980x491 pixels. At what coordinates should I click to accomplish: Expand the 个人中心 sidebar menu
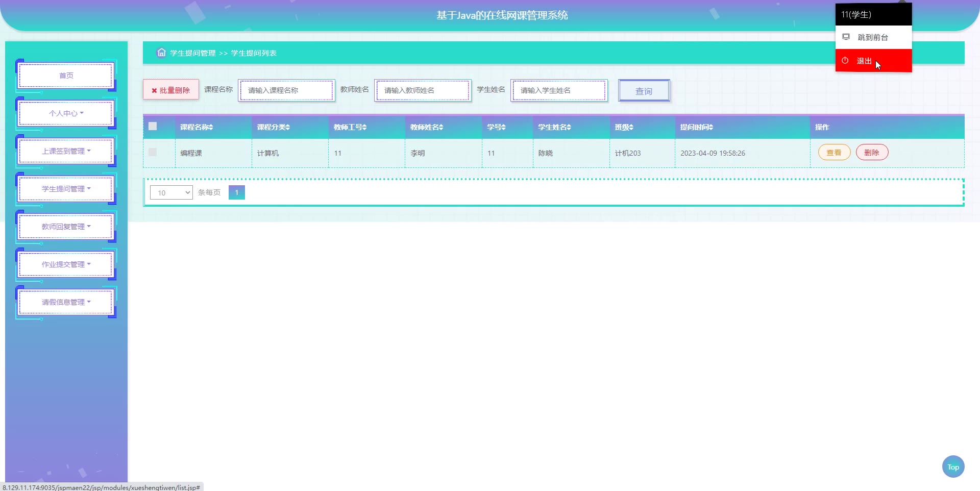pyautogui.click(x=66, y=113)
